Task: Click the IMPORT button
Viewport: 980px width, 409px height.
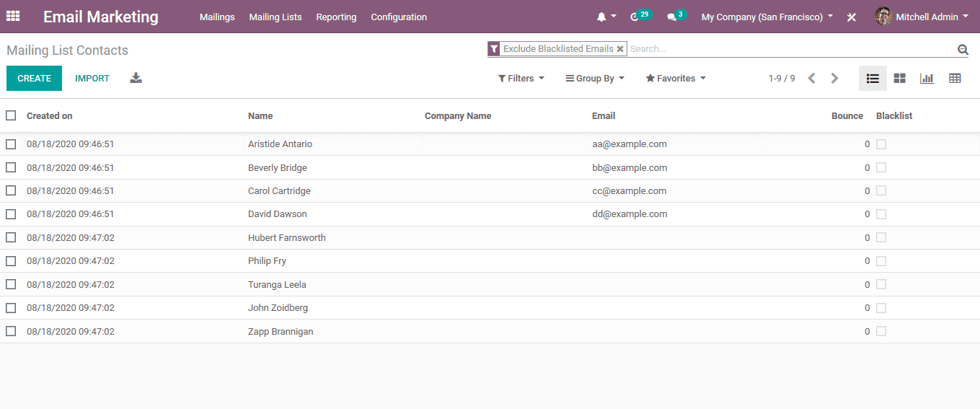Action: (x=92, y=78)
